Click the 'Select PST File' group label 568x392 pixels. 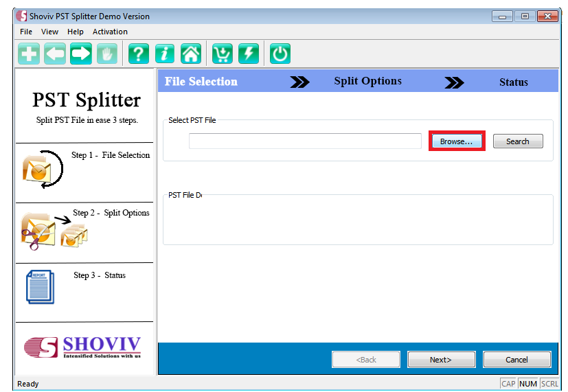(x=192, y=120)
